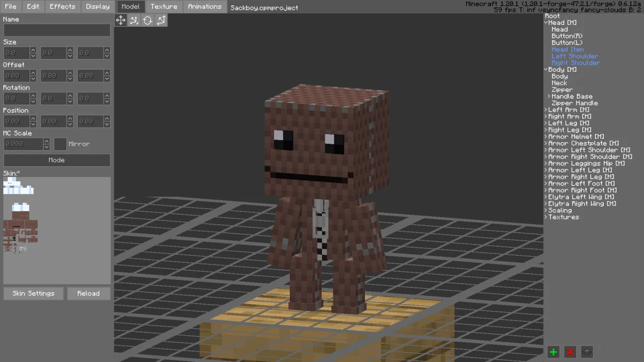Expand the Armor Helmet [H] group

point(546,137)
